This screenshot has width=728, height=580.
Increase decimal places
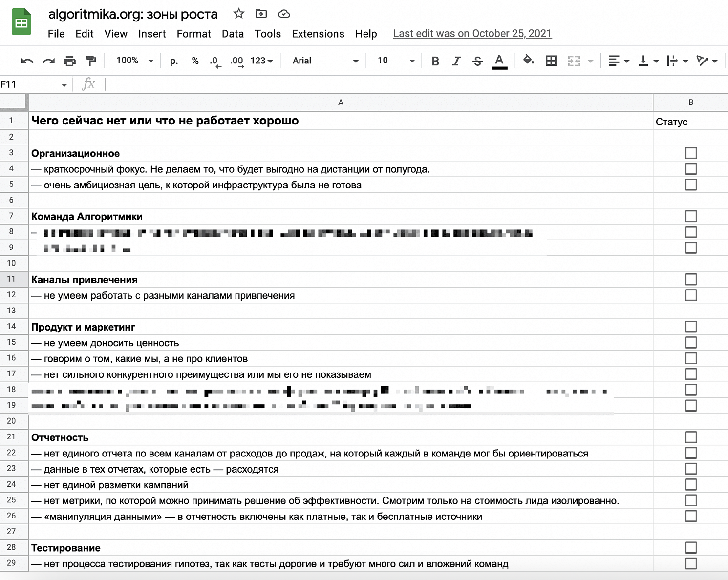coord(237,61)
